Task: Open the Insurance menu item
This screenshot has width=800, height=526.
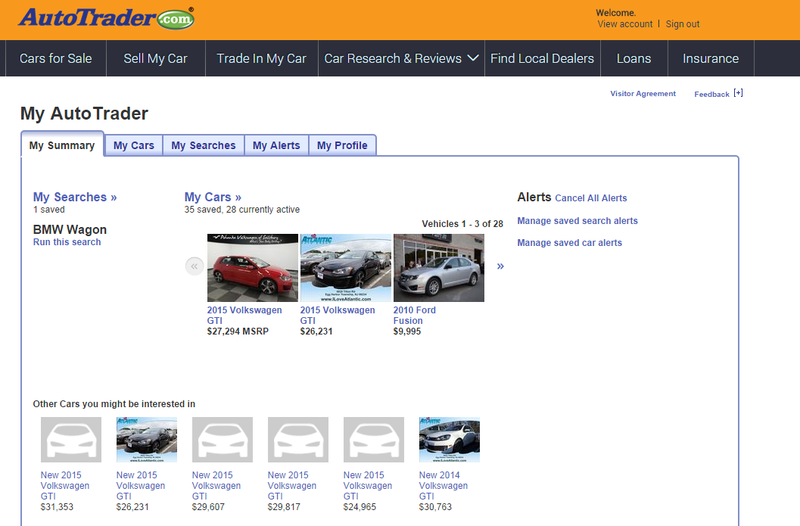Action: tap(711, 59)
